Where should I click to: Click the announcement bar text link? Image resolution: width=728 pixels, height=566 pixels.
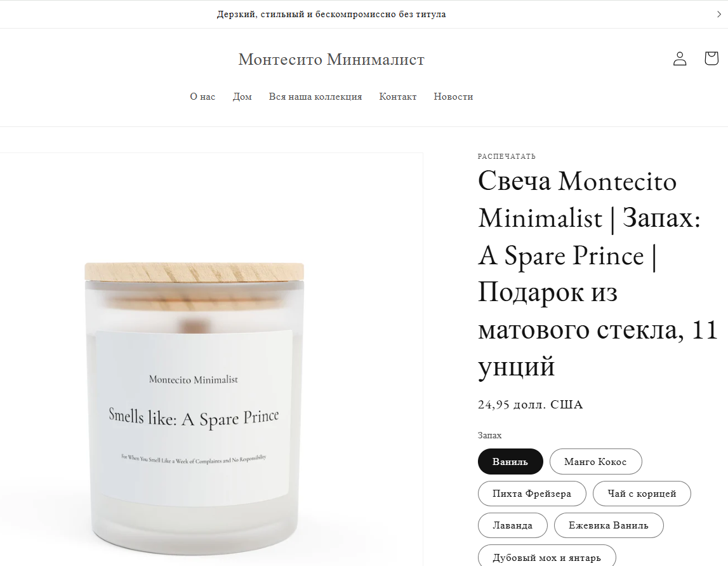click(x=331, y=15)
